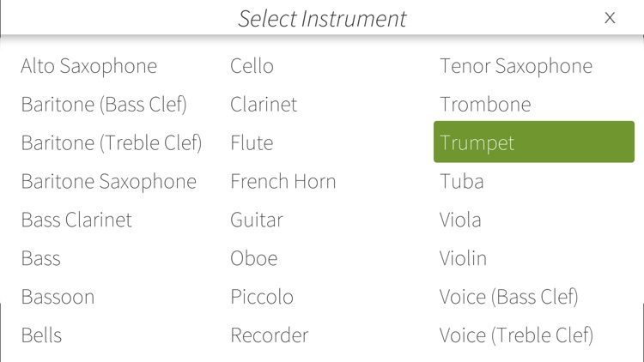Pick Baritone (Treble Clef) instrument
The width and height of the screenshot is (644, 362).
click(112, 143)
